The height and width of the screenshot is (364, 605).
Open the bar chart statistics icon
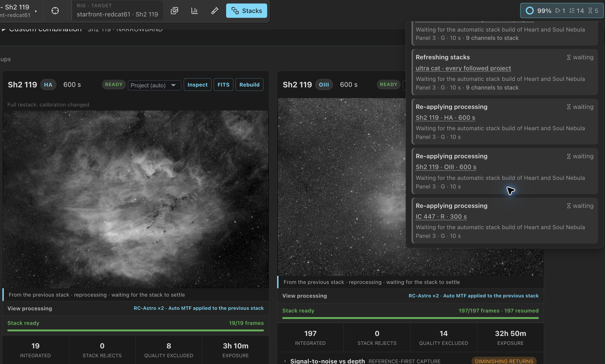195,11
